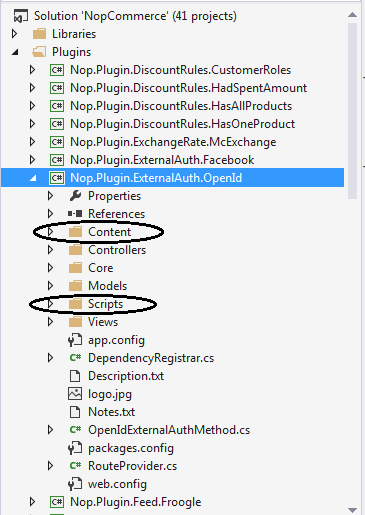Select the Nop.Plugin.DiscountRules.HadSpentAmount project name
Viewport: 365px width, 515px height.
click(188, 88)
